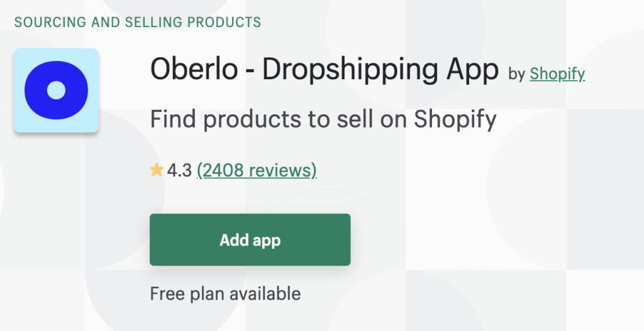This screenshot has width=644, height=331.
Task: Click the Find products to sell tagline
Action: (x=323, y=119)
